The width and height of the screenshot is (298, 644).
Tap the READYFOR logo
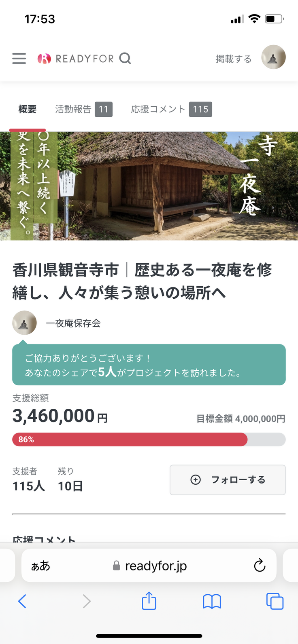tap(76, 59)
